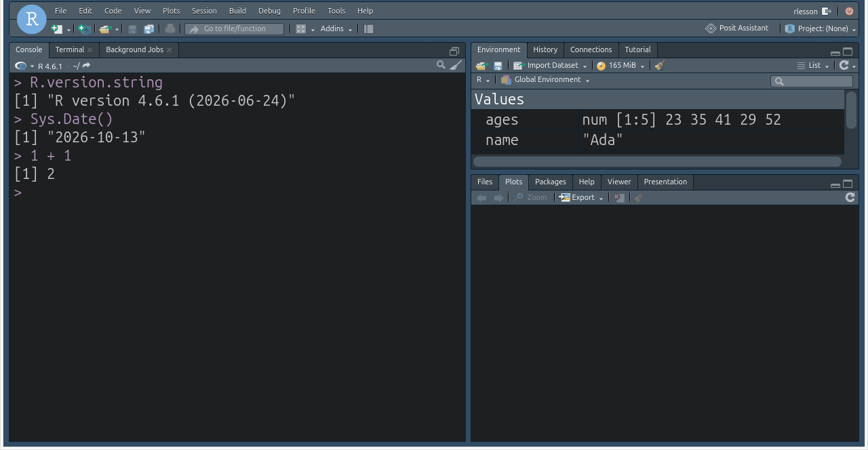Open the Global Environment dropdown

[x=545, y=80]
